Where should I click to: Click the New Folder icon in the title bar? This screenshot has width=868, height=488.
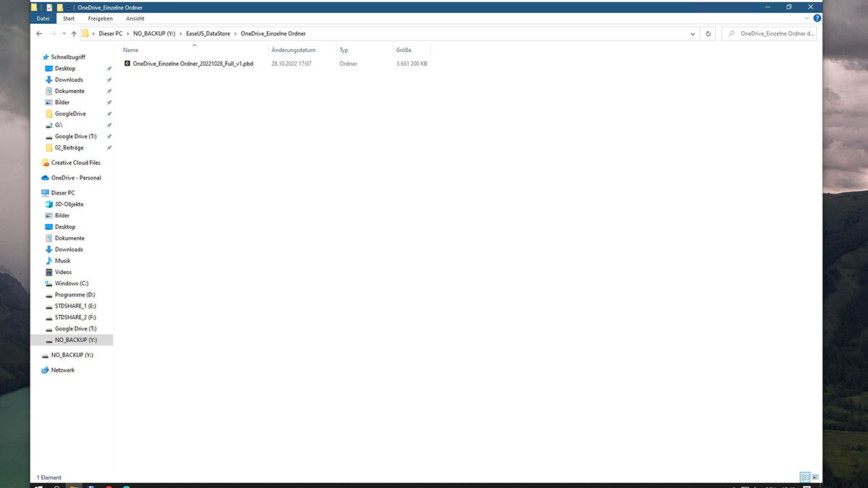point(61,7)
